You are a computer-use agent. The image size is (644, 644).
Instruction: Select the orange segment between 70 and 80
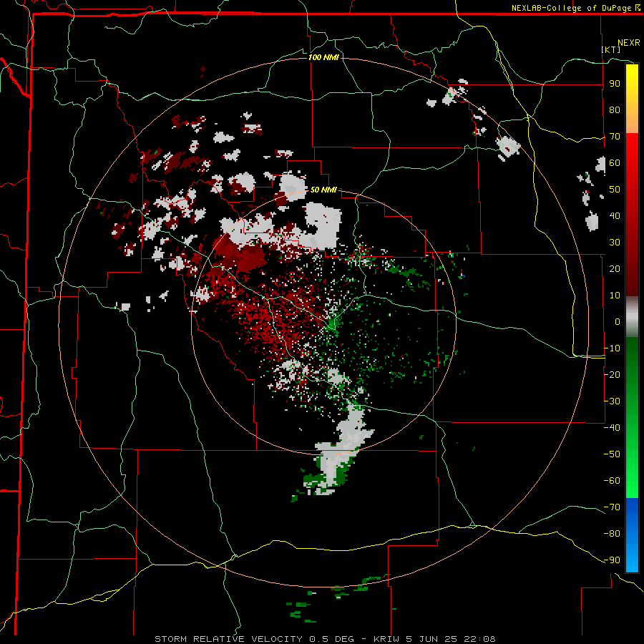pos(632,122)
